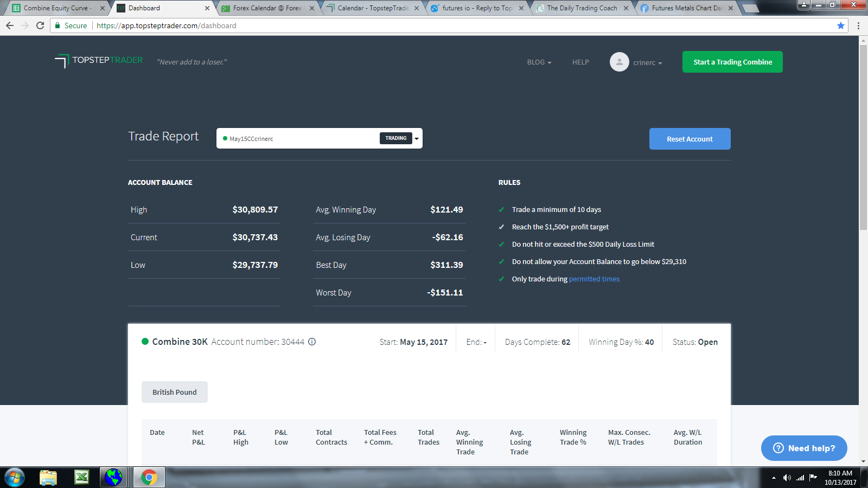
Task: Click the account selector caret arrow
Action: (x=417, y=138)
